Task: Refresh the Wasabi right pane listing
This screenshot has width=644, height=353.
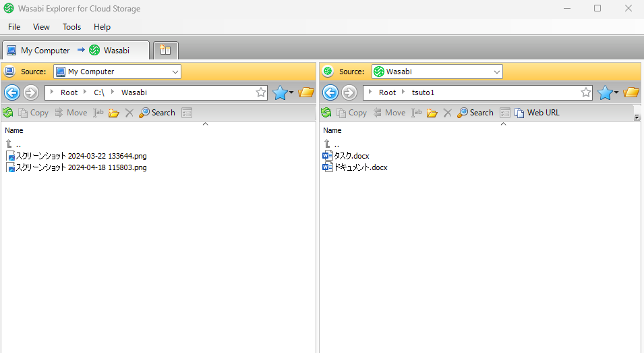Action: pyautogui.click(x=326, y=113)
